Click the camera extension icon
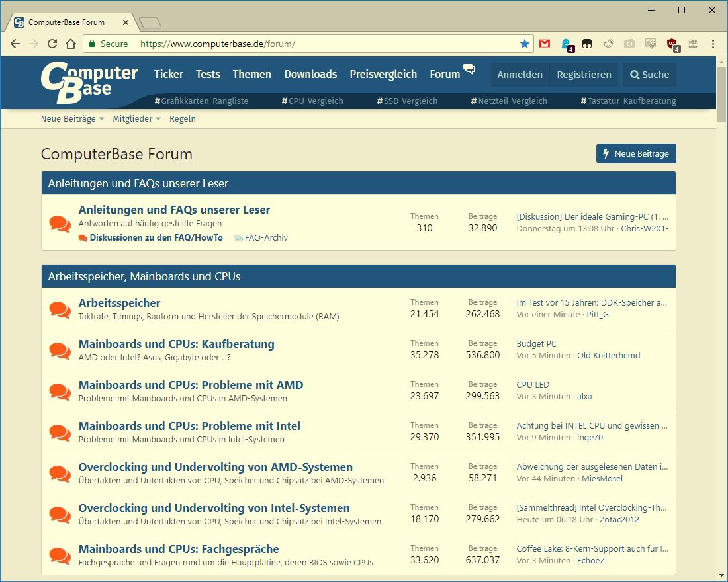Viewport: 728px width, 582px height. (x=629, y=44)
